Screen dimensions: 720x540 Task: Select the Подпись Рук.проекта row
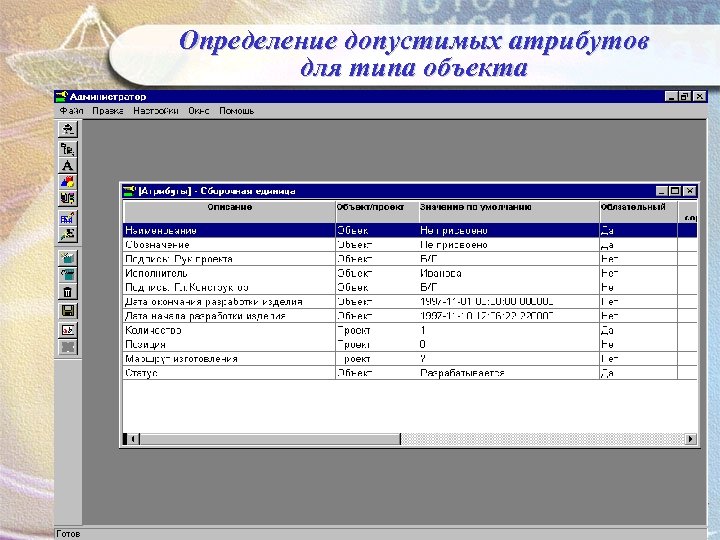[410, 259]
